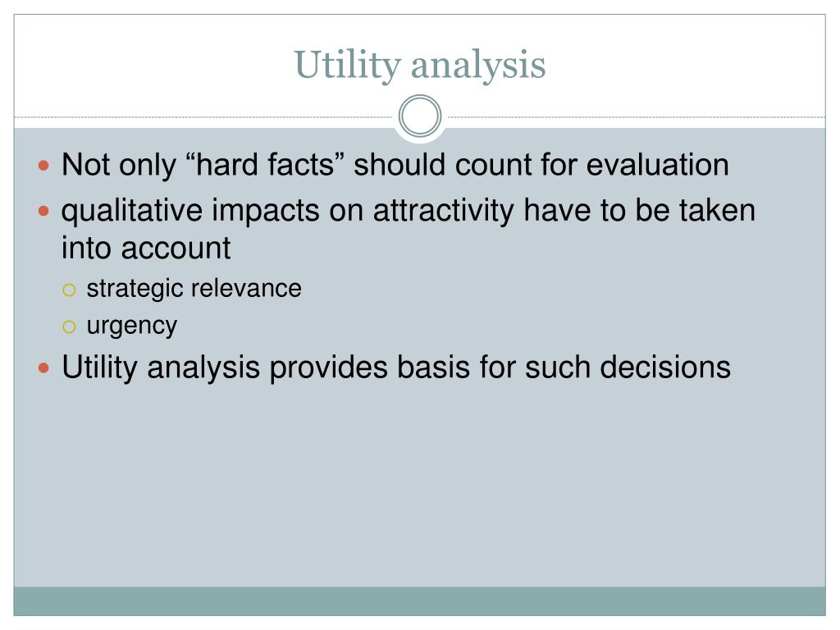
Task: Select the text 'strategic relevance'
Action: 194,288
